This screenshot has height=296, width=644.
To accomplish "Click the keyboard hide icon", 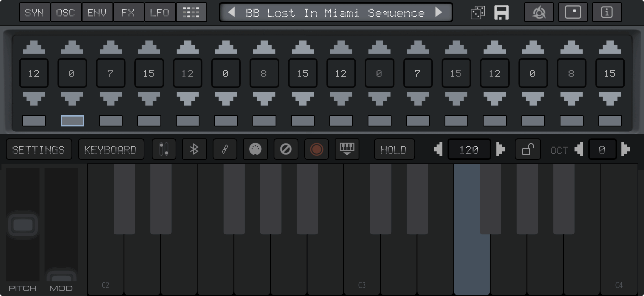I will 347,149.
